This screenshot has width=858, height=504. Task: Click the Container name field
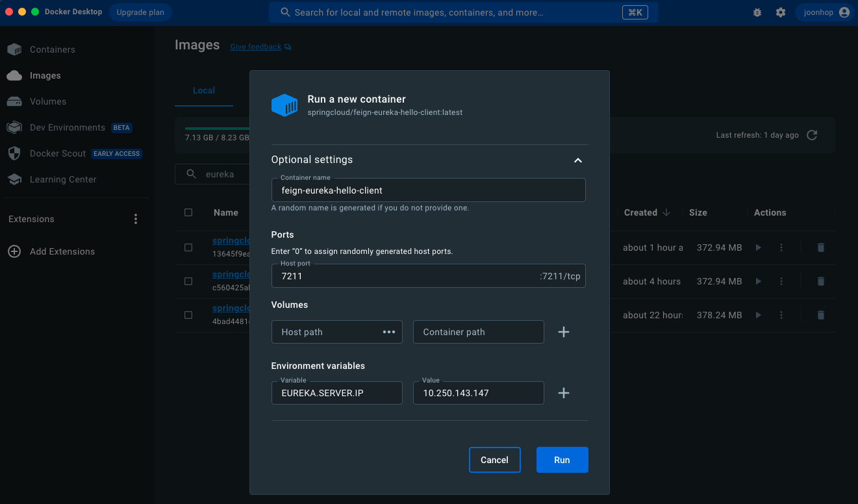click(429, 190)
